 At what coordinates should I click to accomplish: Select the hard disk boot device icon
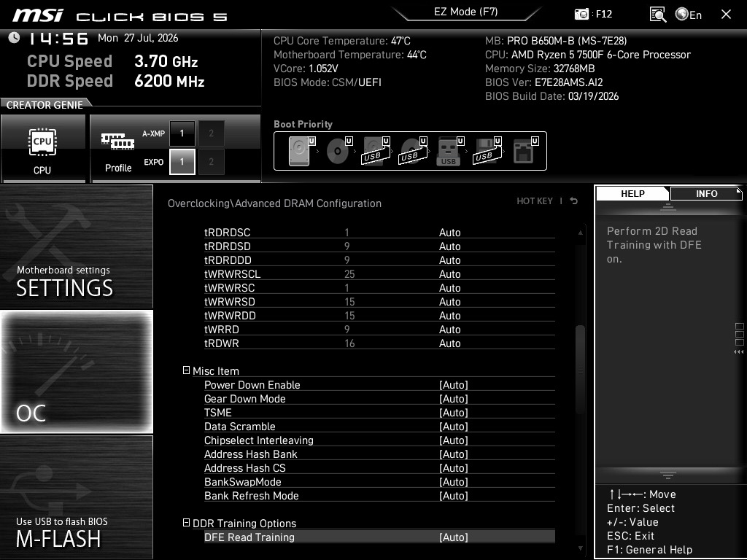point(301,151)
